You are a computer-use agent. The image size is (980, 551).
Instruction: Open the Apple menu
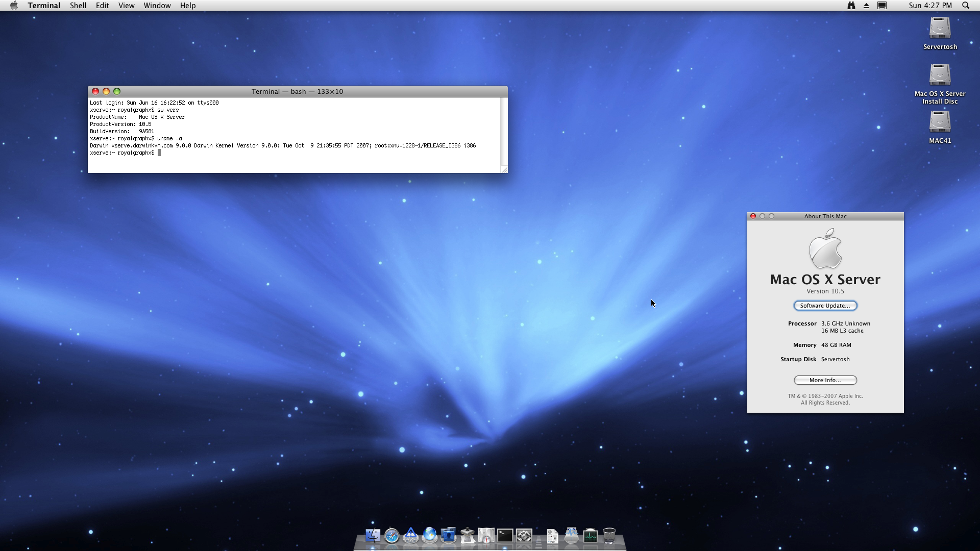click(14, 6)
